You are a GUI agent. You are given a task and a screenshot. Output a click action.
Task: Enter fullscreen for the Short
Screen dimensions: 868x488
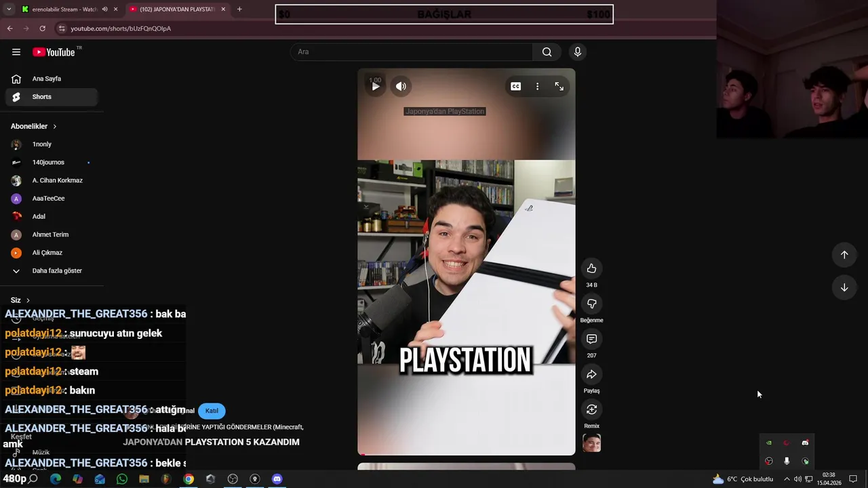click(x=559, y=86)
